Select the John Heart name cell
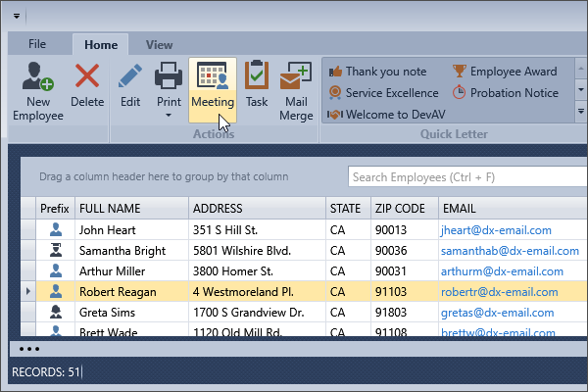Screen dimensions: 588x392 (x=131, y=229)
